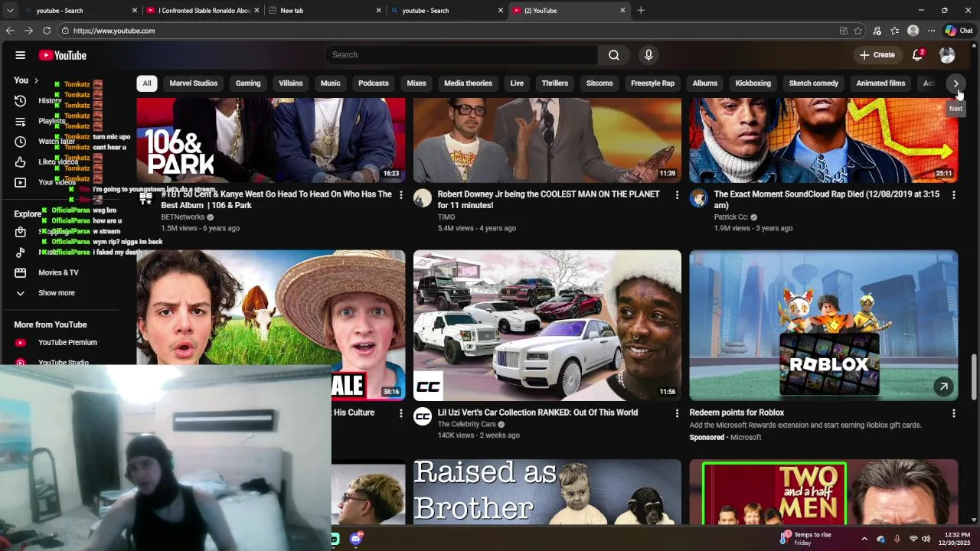Open browser Settings and more ellipsis
This screenshot has height=551, width=980.
point(931,31)
